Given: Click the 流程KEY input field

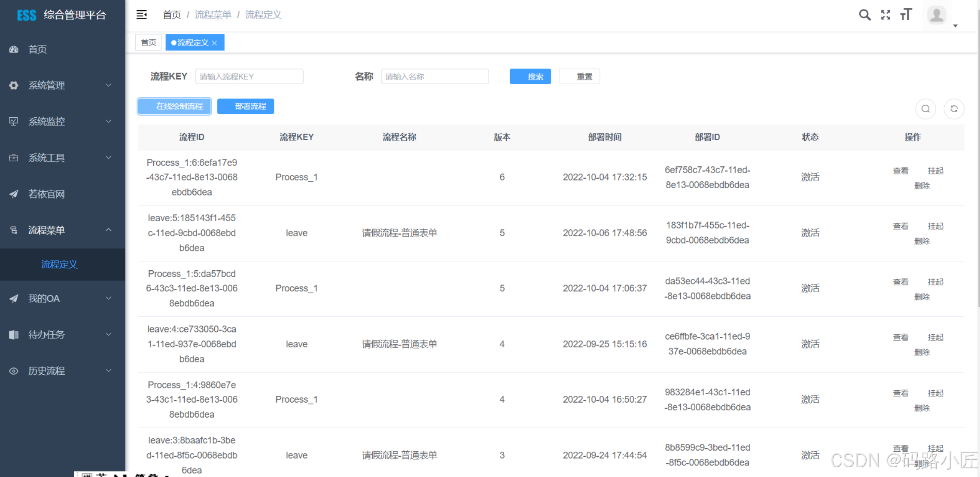Looking at the screenshot, I should point(249,76).
